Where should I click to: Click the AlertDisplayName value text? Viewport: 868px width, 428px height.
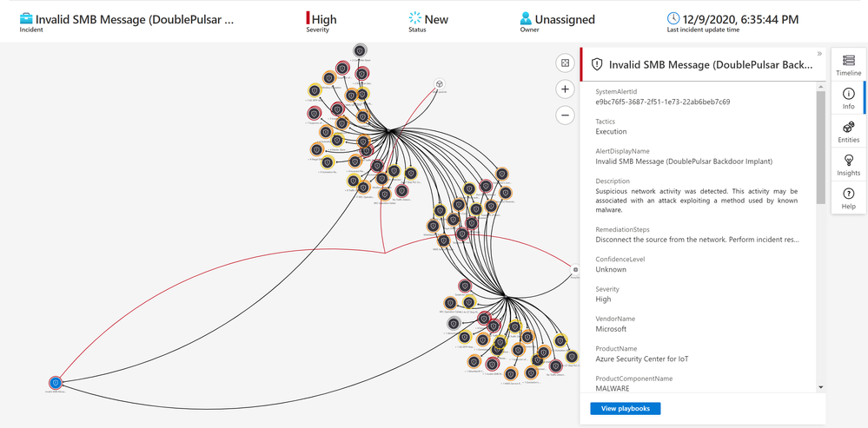(684, 161)
